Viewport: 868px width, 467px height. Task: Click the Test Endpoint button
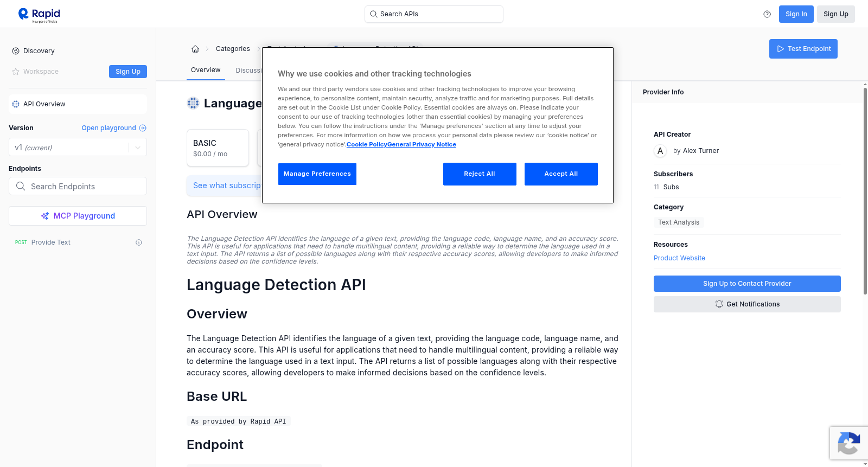click(803, 49)
